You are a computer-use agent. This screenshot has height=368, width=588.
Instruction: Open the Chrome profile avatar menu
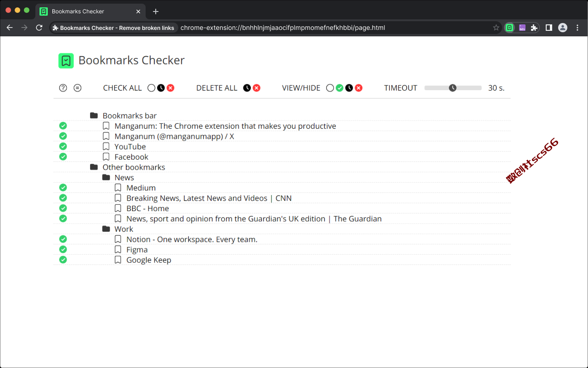[563, 28]
